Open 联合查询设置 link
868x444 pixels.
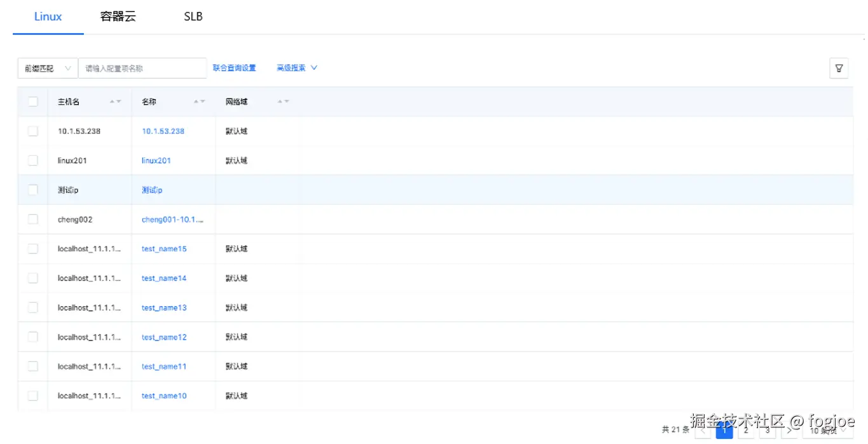(x=234, y=68)
